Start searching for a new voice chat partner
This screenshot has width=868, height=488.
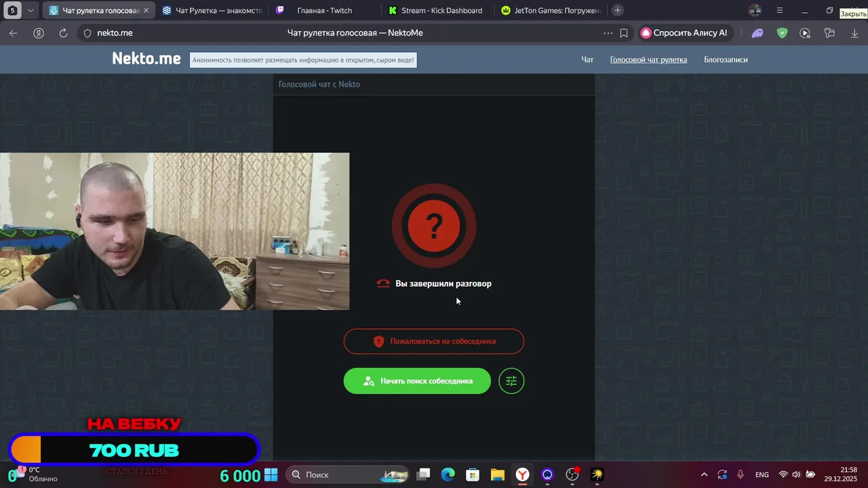(x=417, y=381)
